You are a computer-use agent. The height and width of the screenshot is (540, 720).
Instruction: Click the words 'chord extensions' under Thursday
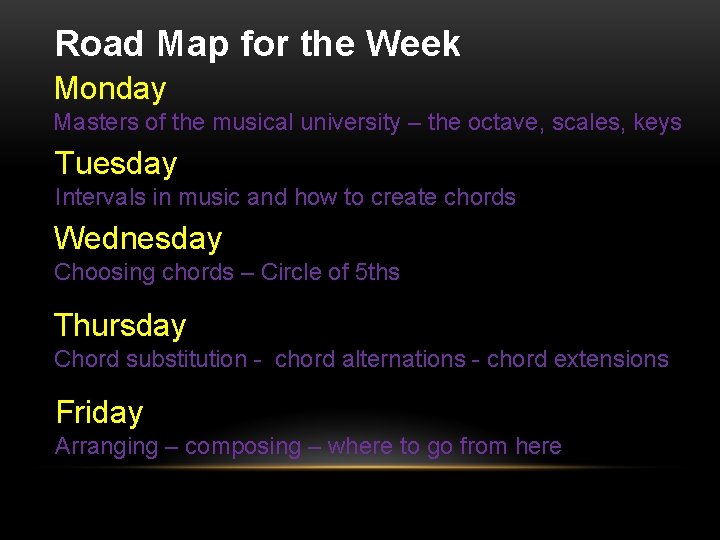pyautogui.click(x=577, y=359)
